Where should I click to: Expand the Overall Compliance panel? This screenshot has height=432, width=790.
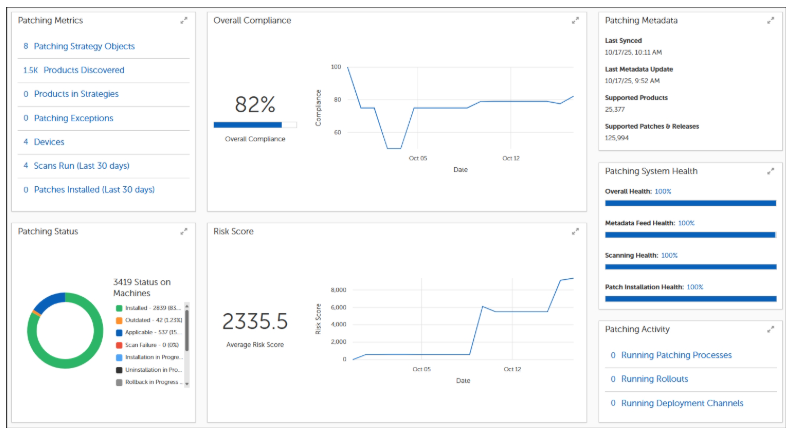575,20
